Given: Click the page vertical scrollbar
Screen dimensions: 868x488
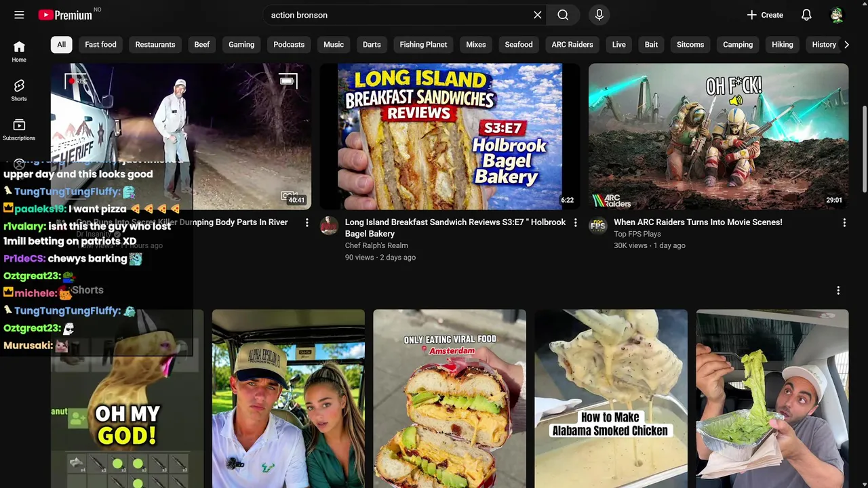Looking at the screenshot, I should [864, 149].
